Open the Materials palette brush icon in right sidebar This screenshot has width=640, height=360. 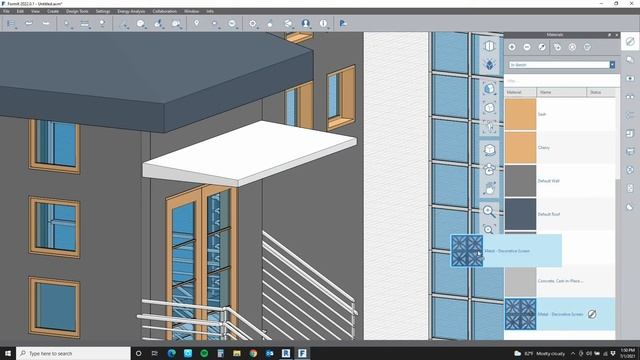[x=630, y=41]
